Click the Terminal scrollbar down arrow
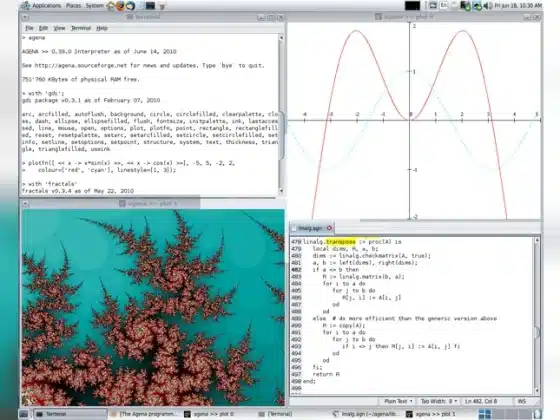The width and height of the screenshot is (560, 420). 281,191
